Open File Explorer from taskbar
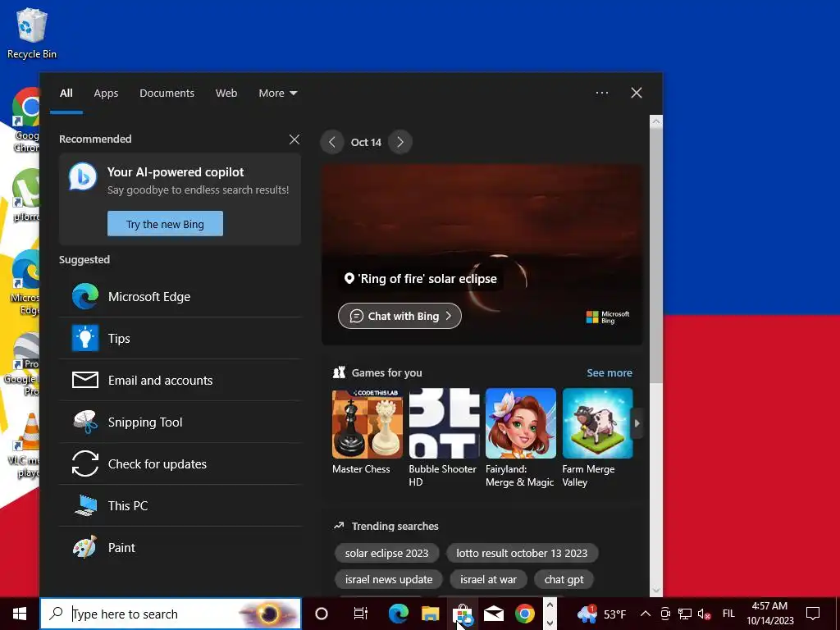 coord(430,614)
